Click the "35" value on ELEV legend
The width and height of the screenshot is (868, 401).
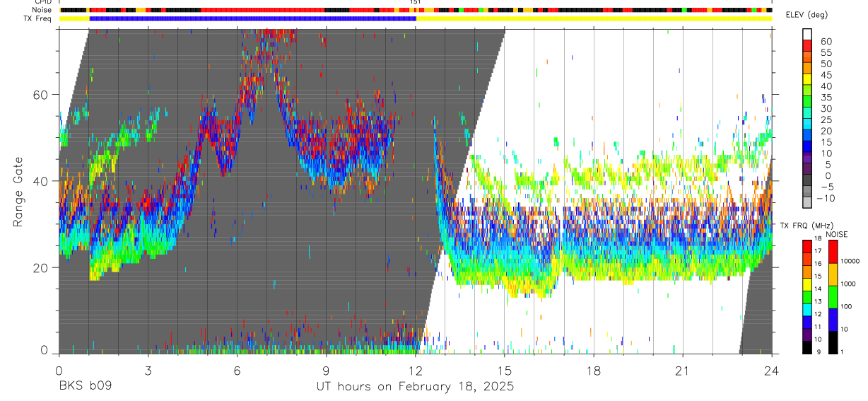(826, 98)
